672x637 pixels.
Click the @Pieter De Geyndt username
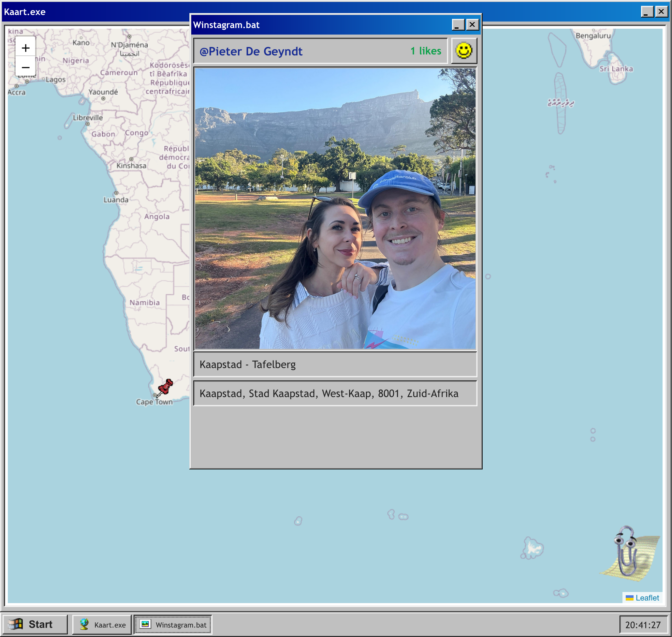[x=251, y=51]
